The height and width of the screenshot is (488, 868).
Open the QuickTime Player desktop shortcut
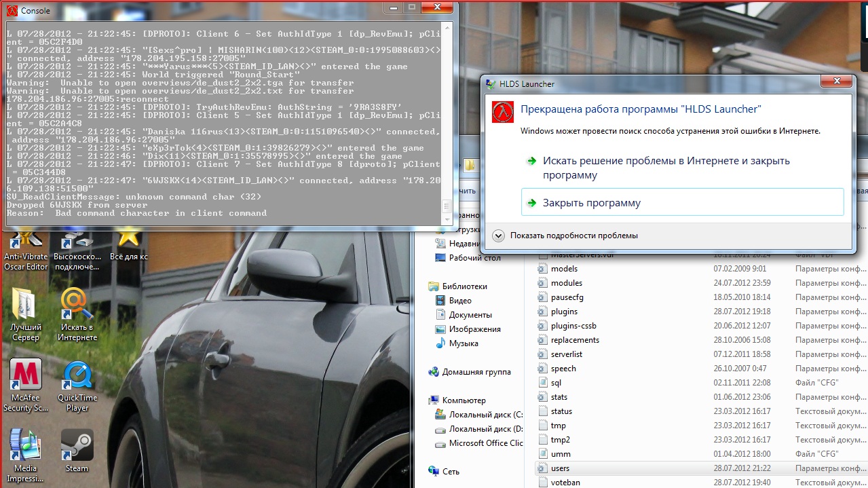click(x=77, y=385)
